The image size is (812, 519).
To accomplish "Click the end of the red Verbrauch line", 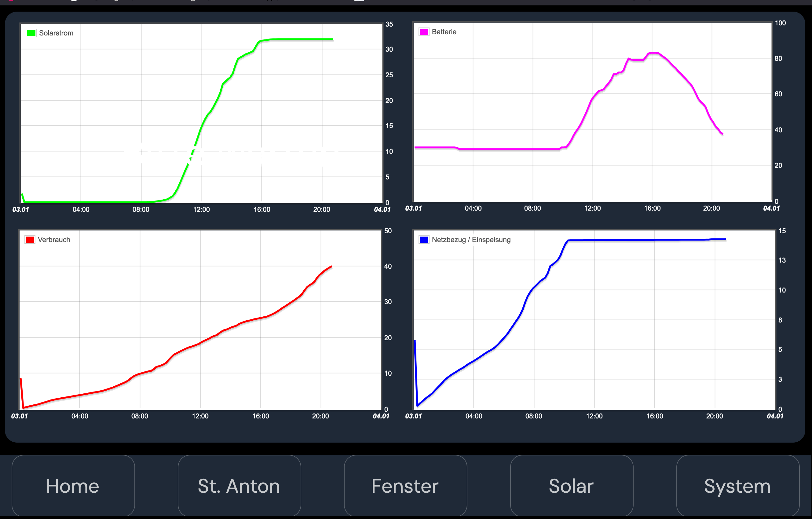I will (331, 267).
